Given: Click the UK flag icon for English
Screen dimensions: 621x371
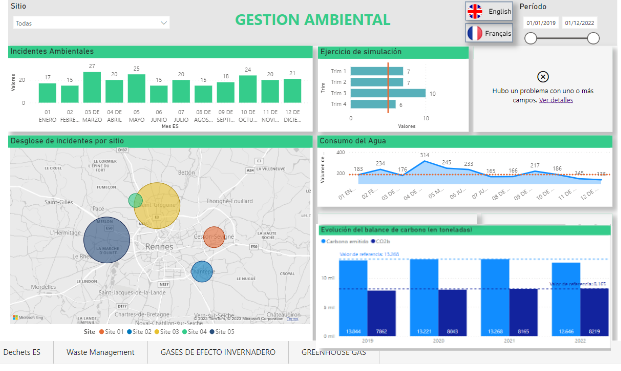Looking at the screenshot, I should click(474, 11).
